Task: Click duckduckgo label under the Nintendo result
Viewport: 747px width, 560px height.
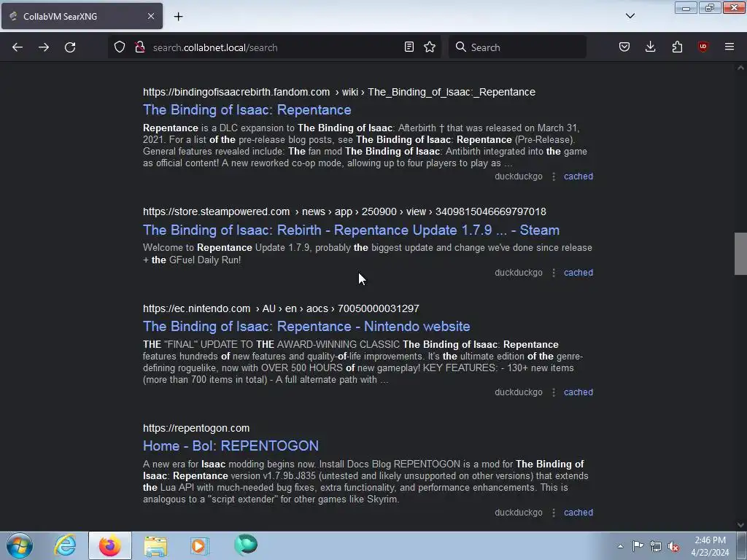Action: click(x=519, y=392)
